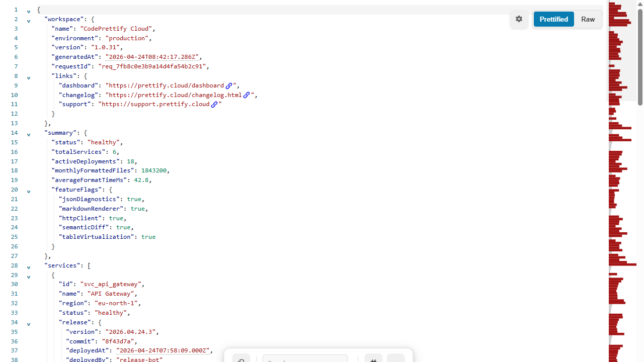This screenshot has height=362, width=644.
Task: Click the generatedAt timestamp 2026-04-24T08:42:17.286Z
Action: pos(152,57)
